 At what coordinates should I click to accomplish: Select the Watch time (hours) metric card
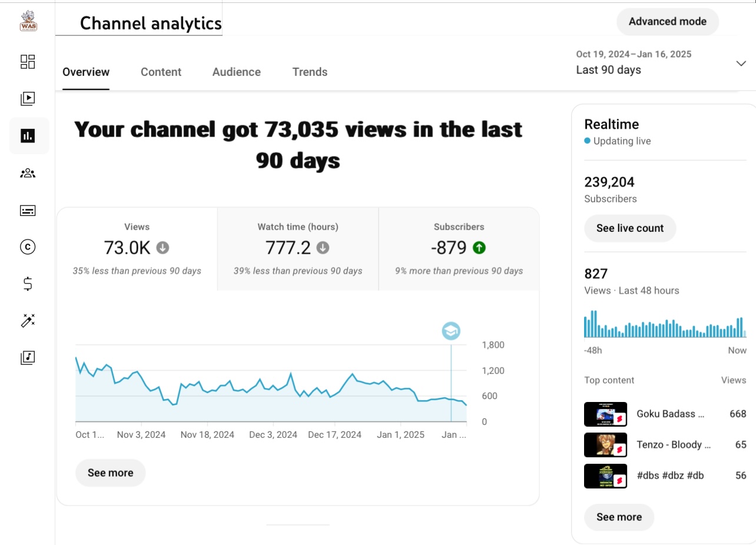pyautogui.click(x=298, y=249)
